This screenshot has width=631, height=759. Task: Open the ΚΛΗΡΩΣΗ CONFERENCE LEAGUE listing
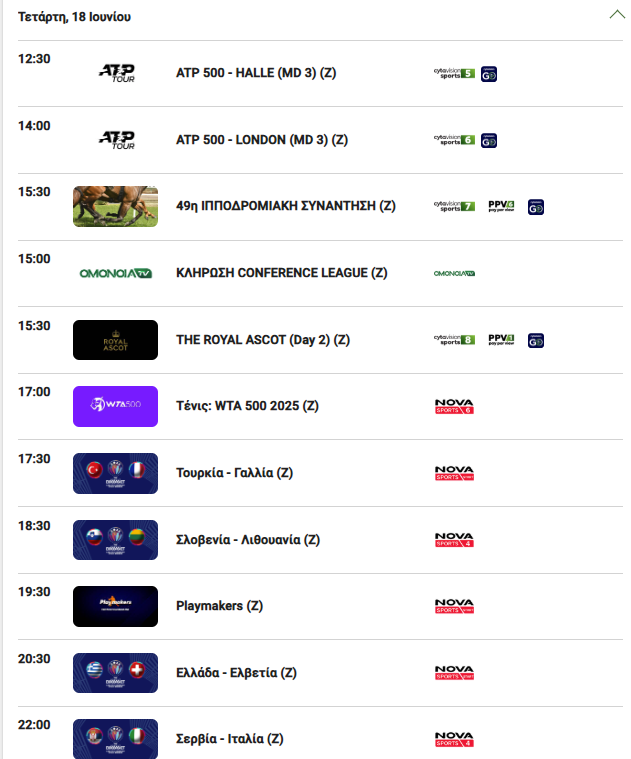point(282,273)
